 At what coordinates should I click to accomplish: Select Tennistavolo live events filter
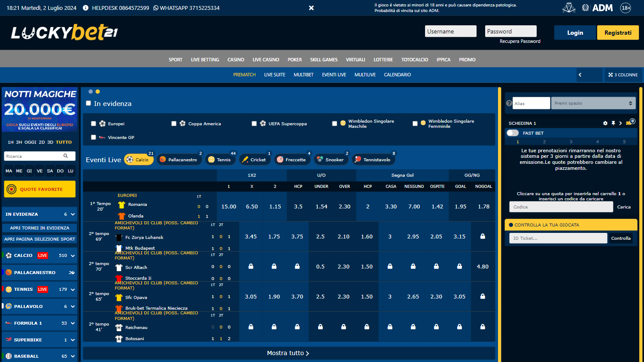coord(374,160)
